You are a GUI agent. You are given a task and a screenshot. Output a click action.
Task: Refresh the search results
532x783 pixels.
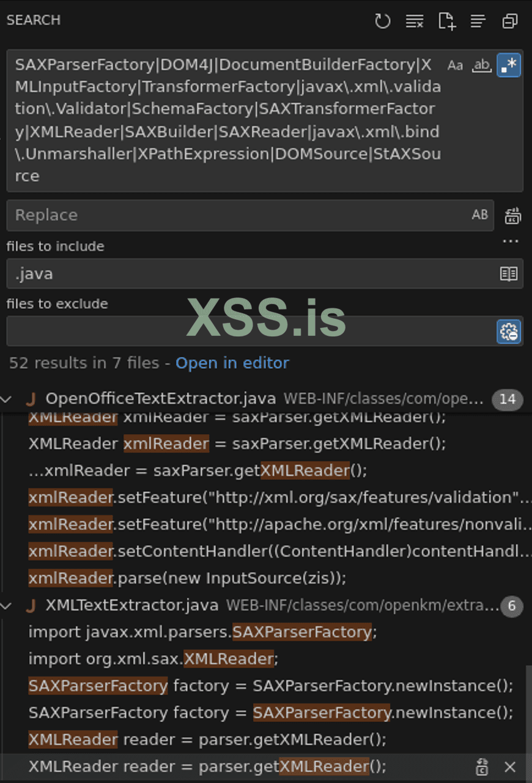[x=383, y=21]
